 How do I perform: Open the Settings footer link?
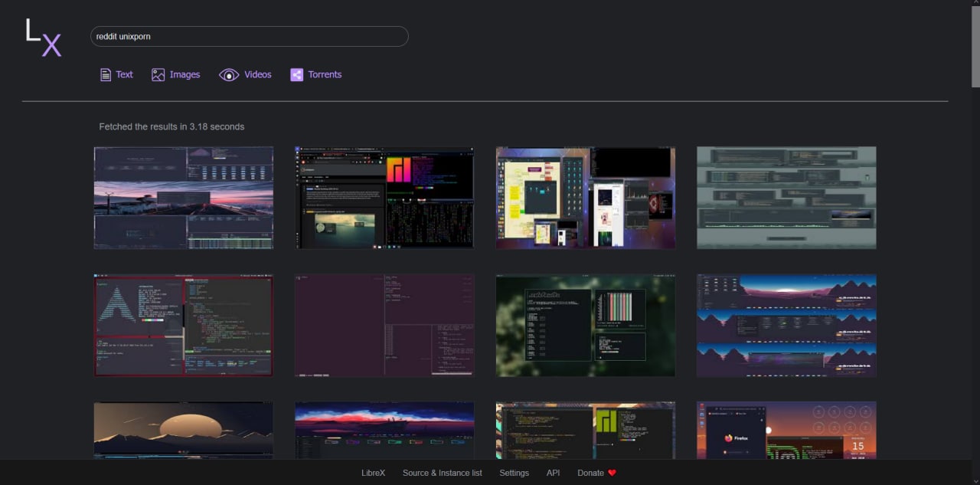(x=514, y=473)
